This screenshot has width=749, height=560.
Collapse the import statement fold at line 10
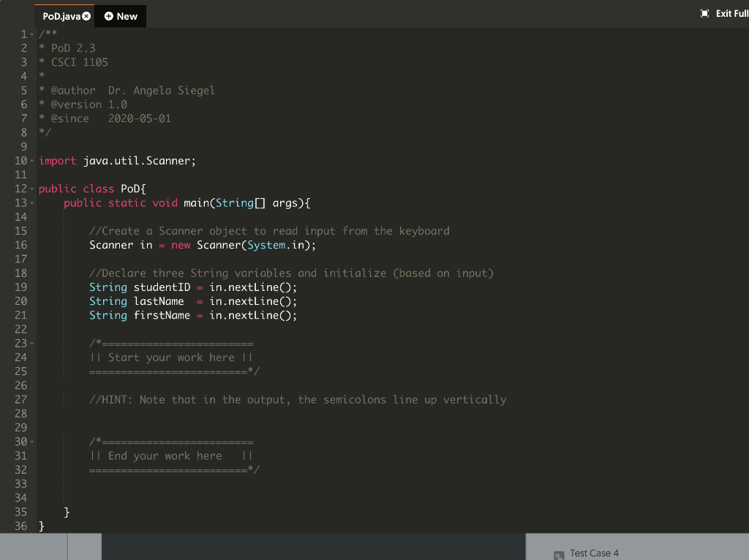click(33, 160)
